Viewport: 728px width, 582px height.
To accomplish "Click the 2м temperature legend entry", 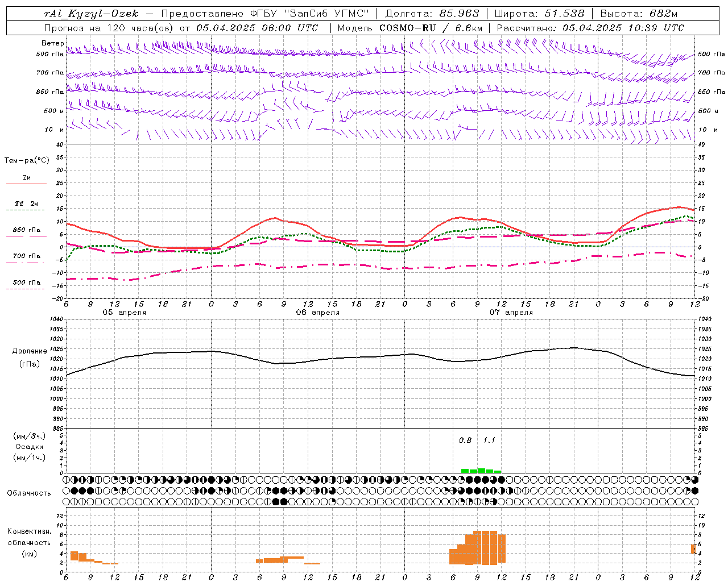I will click(27, 178).
